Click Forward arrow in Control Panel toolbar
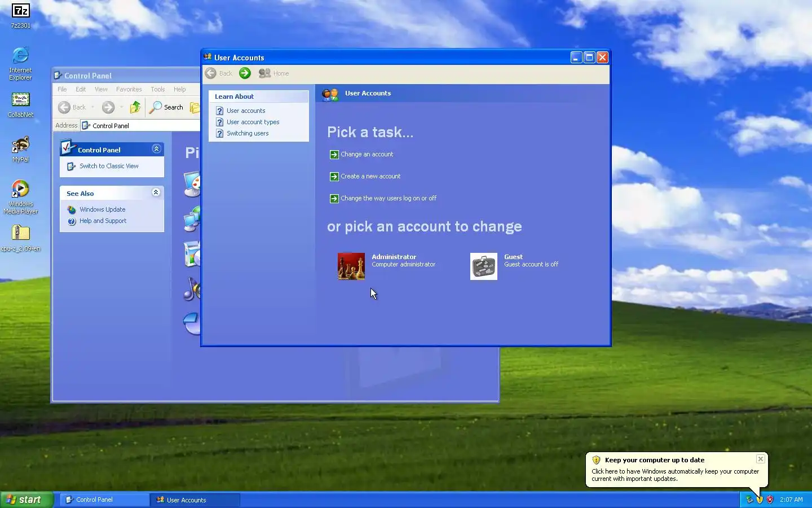 [x=108, y=107]
